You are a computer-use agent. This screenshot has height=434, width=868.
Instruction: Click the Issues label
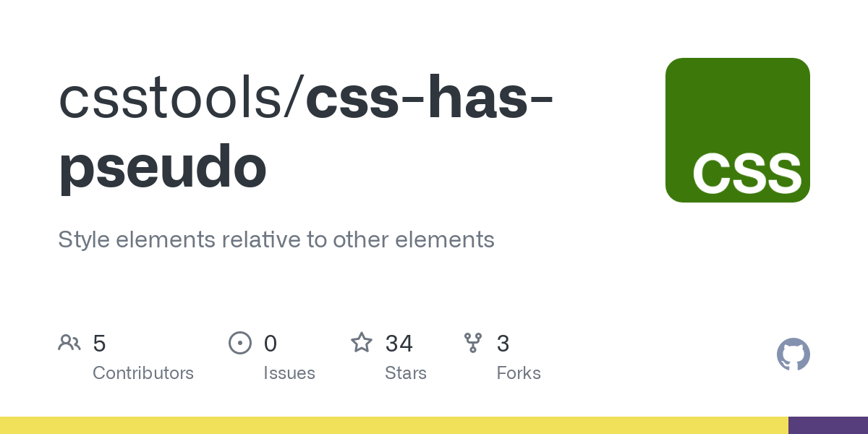coord(289,373)
